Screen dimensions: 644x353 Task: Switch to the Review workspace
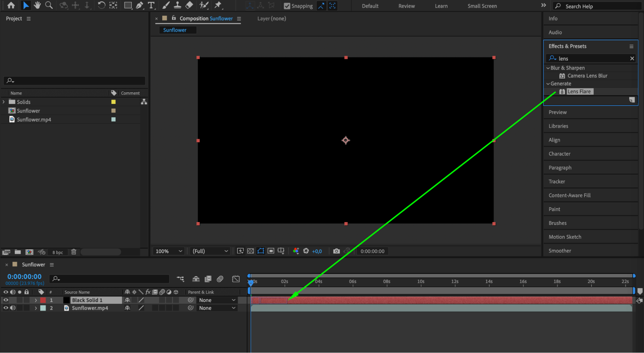click(x=406, y=6)
